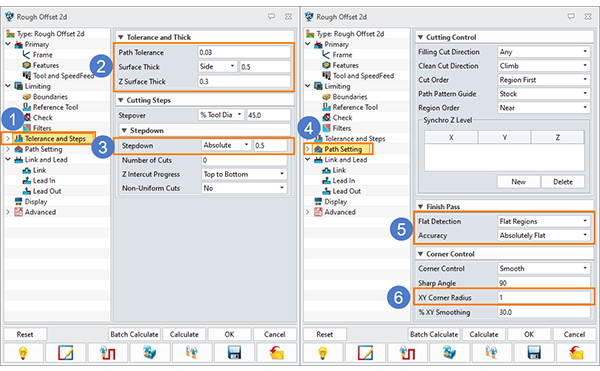Collapse the Tolerance and Thick section
This screenshot has height=371, width=600.
coord(121,37)
